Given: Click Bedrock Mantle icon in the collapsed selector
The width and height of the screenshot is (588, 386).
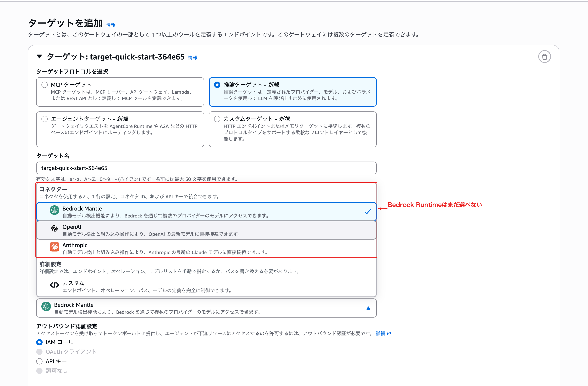Looking at the screenshot, I should 46,307.
